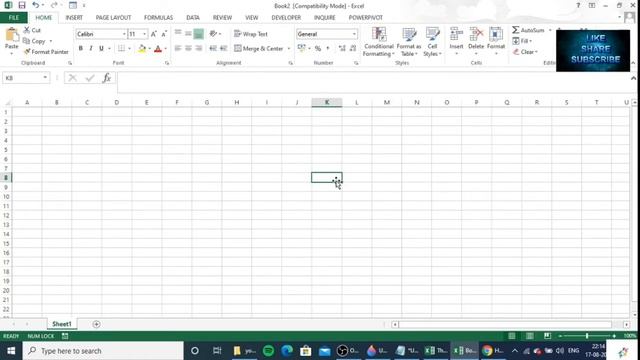Toggle Align Left for the cell

click(x=178, y=49)
